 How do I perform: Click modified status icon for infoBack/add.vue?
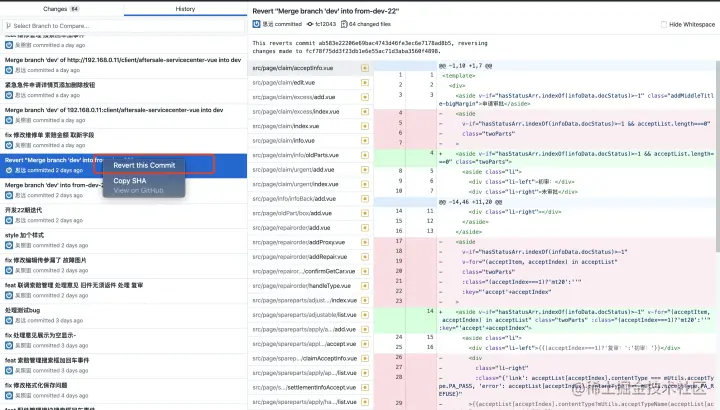click(365, 199)
